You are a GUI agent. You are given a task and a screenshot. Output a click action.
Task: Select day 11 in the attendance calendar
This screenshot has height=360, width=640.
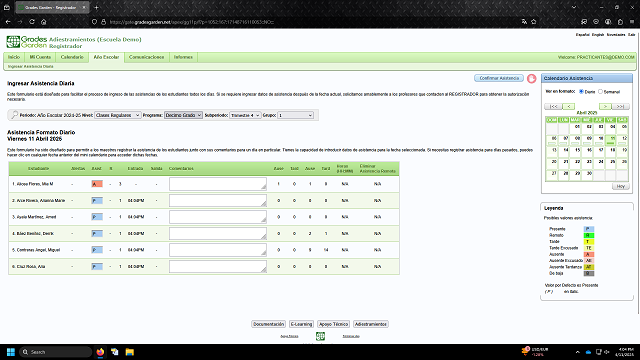click(611, 139)
